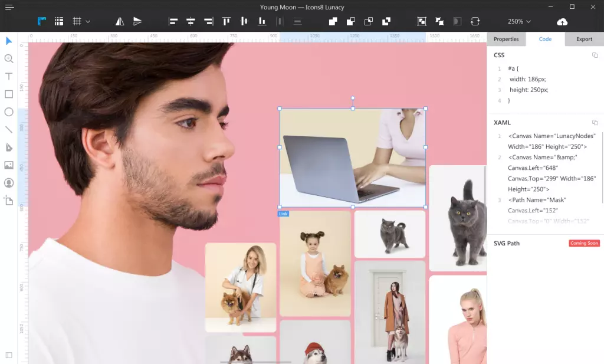This screenshot has height=364, width=604.
Task: Click the SVG Path heading
Action: point(507,243)
